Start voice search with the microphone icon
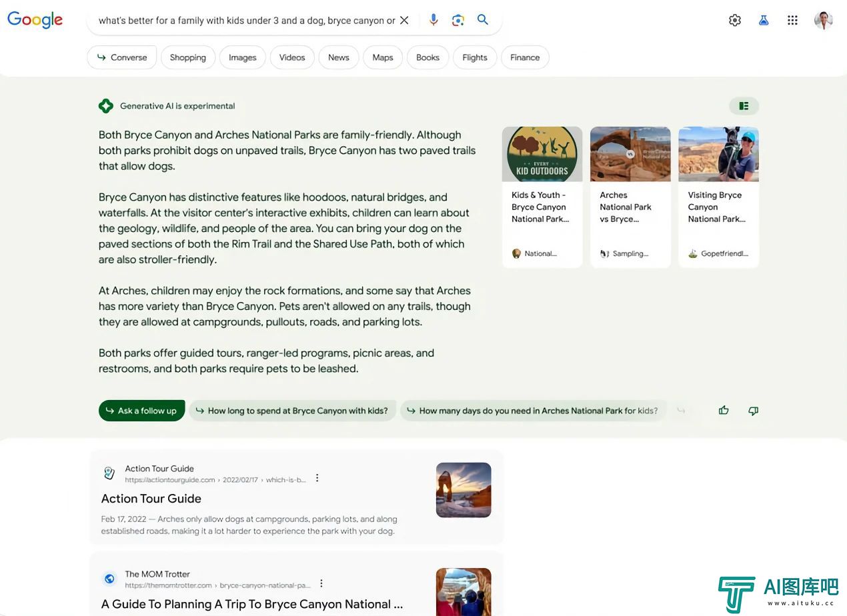 [434, 20]
